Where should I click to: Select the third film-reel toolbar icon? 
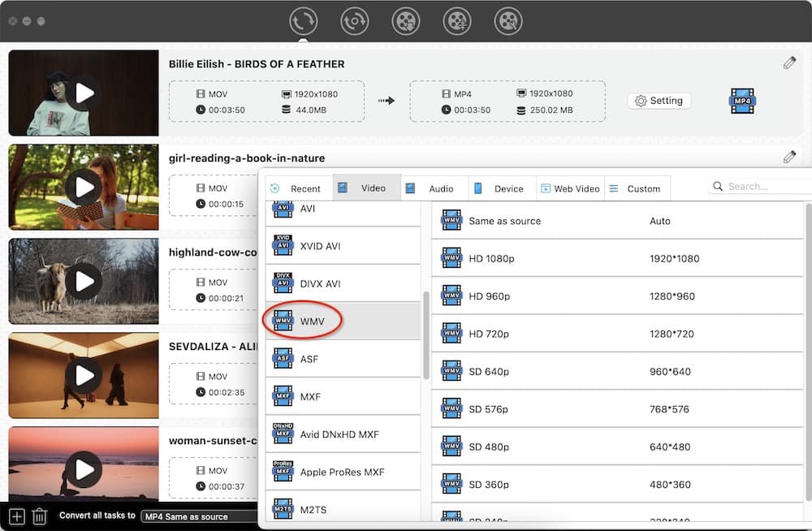(x=405, y=21)
